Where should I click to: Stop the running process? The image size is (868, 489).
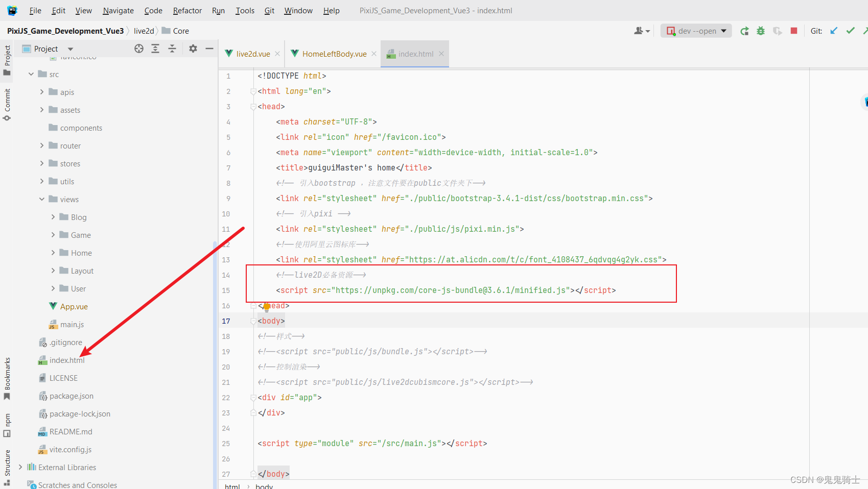coord(794,31)
